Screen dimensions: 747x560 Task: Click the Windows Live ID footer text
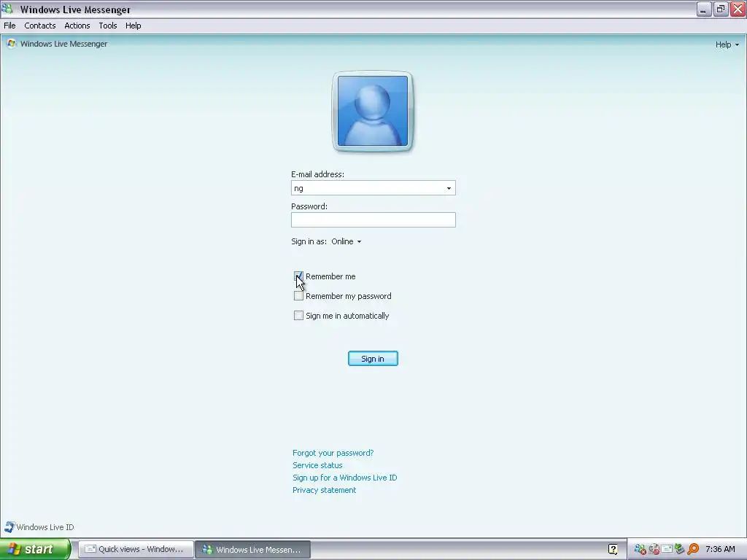click(x=45, y=527)
